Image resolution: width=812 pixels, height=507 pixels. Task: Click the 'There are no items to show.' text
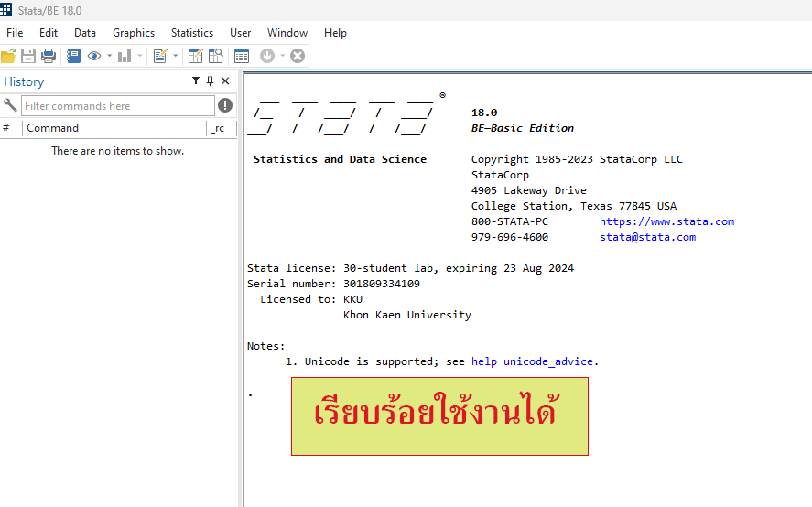click(117, 151)
